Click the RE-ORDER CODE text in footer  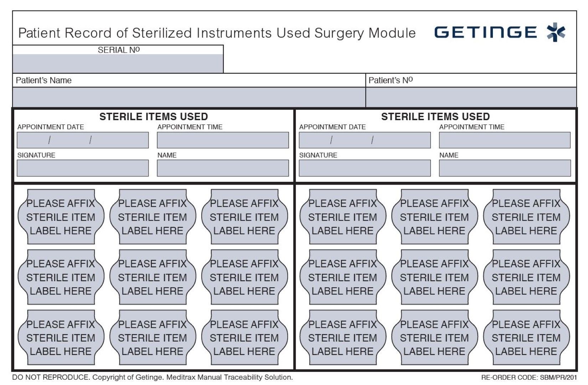tap(529, 377)
